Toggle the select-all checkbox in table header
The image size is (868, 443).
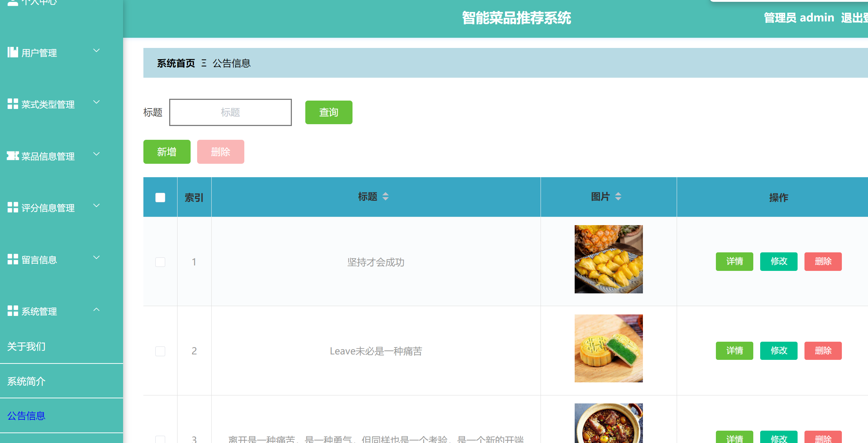160,197
